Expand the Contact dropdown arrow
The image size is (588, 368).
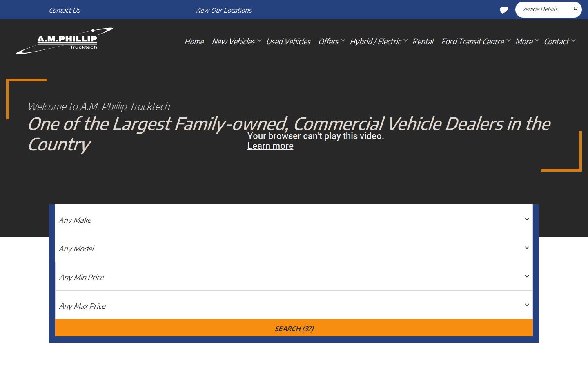click(574, 40)
